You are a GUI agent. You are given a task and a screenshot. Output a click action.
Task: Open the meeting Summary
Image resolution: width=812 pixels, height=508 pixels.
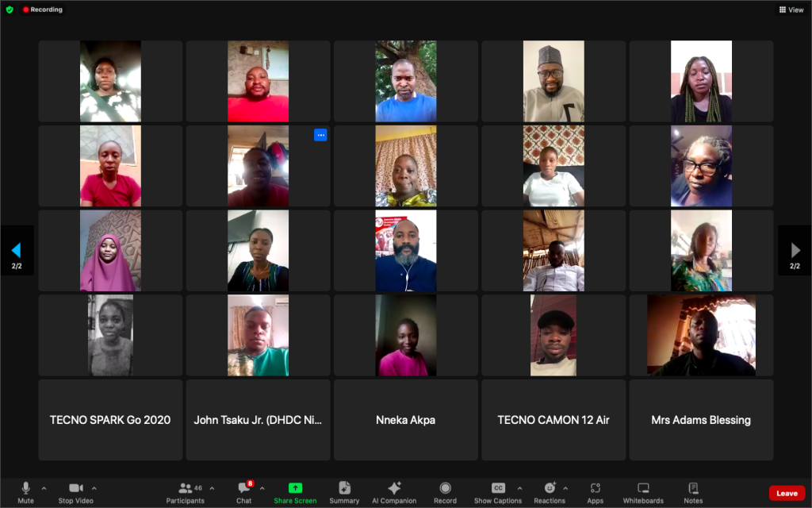[344, 492]
